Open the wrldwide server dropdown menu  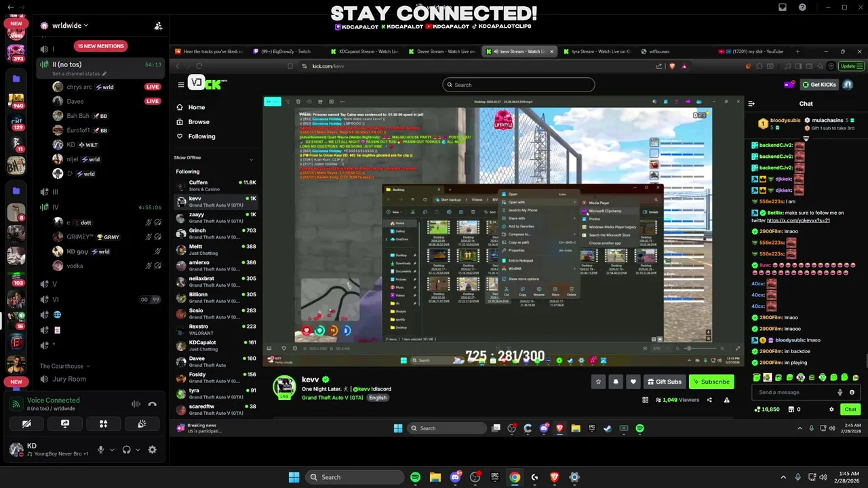point(71,26)
